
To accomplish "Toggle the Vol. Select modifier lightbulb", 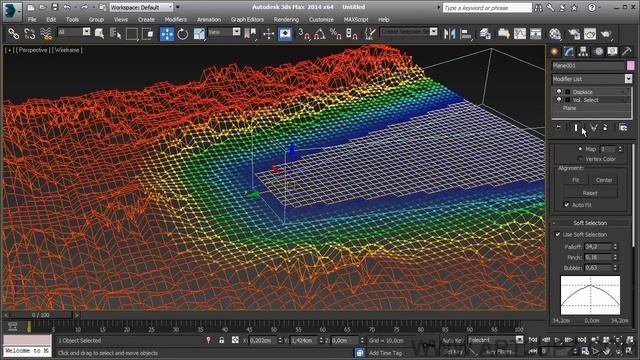I will (559, 100).
